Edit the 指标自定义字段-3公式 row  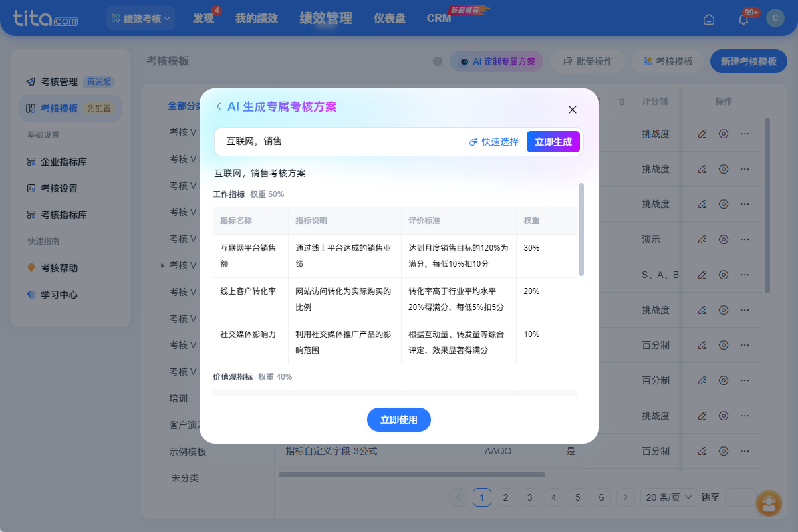[702, 451]
